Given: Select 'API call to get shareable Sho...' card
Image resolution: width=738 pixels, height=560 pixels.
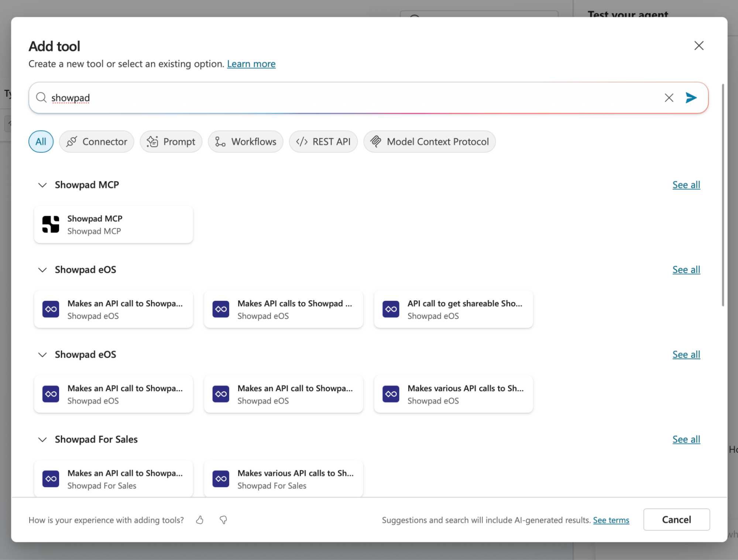Looking at the screenshot, I should point(453,309).
